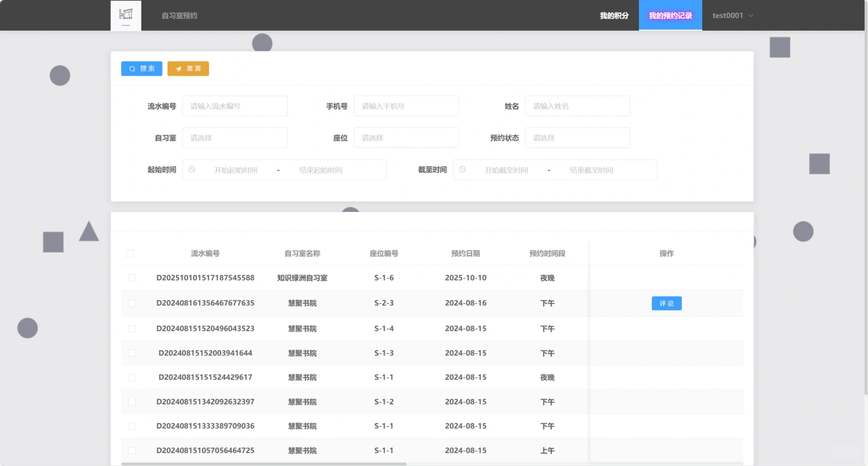Expand the test0001 account menu
868x466 pixels.
pyautogui.click(x=732, y=15)
